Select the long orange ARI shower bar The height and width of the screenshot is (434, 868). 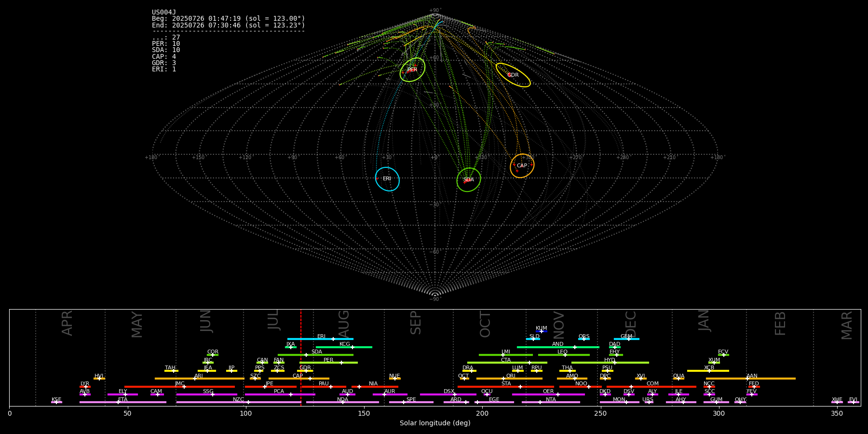pyautogui.click(x=200, y=379)
